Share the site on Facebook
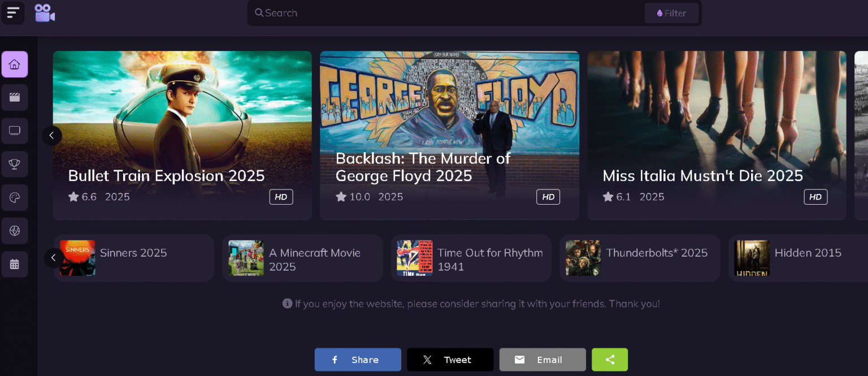Image resolution: width=868 pixels, height=376 pixels. coord(358,360)
